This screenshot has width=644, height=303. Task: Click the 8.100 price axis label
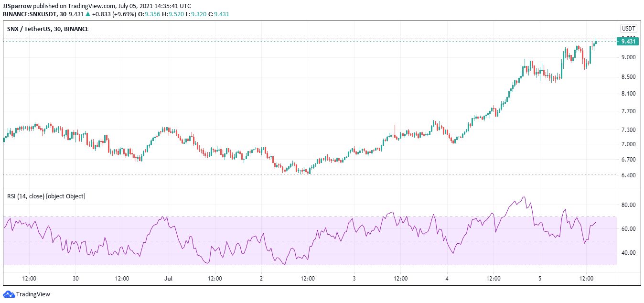(x=628, y=94)
